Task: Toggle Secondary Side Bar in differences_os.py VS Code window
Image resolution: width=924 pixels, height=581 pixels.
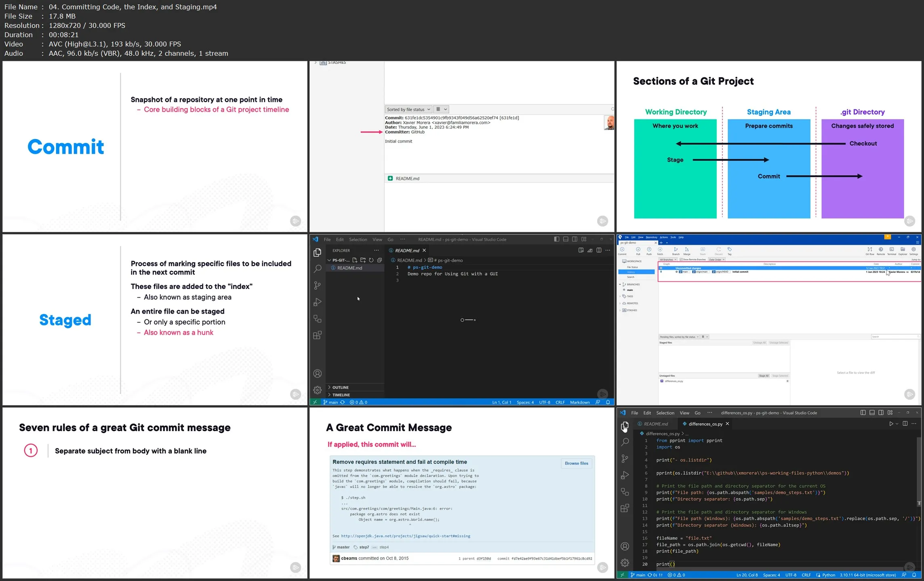Action: click(881, 413)
